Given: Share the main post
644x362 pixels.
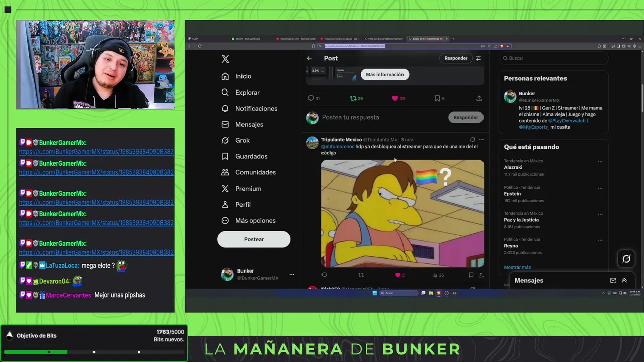Looking at the screenshot, I should click(479, 98).
